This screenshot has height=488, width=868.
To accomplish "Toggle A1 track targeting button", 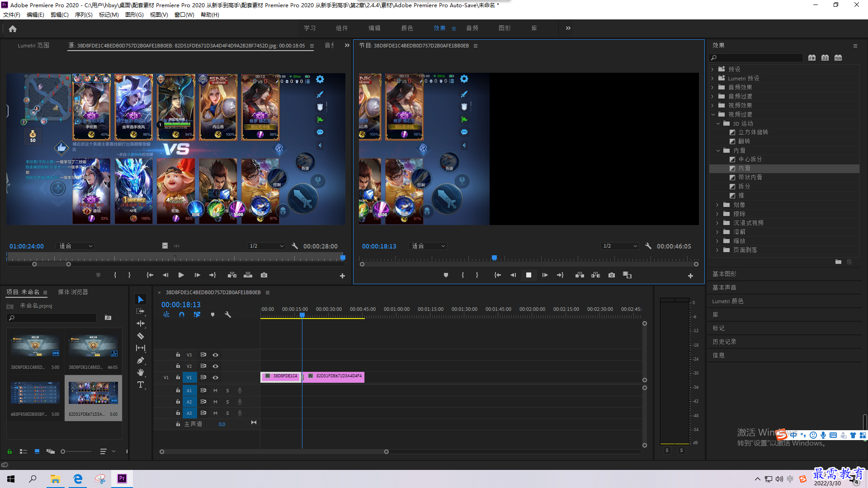I will (189, 390).
